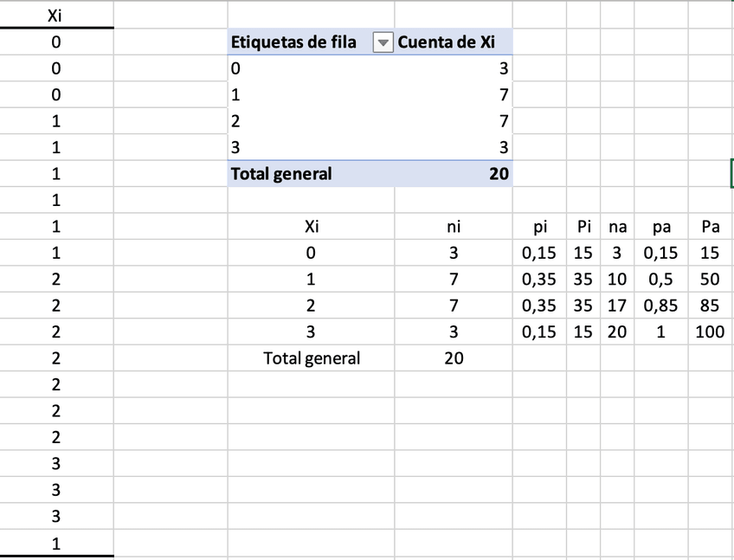Click the uppercase Pa column header
The image size is (734, 560).
[711, 227]
